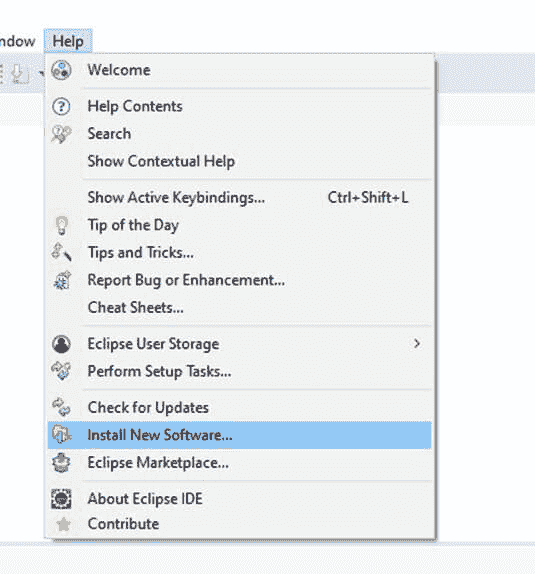The height and width of the screenshot is (574, 535).
Task: Select About Eclipse IDE
Action: click(239, 499)
